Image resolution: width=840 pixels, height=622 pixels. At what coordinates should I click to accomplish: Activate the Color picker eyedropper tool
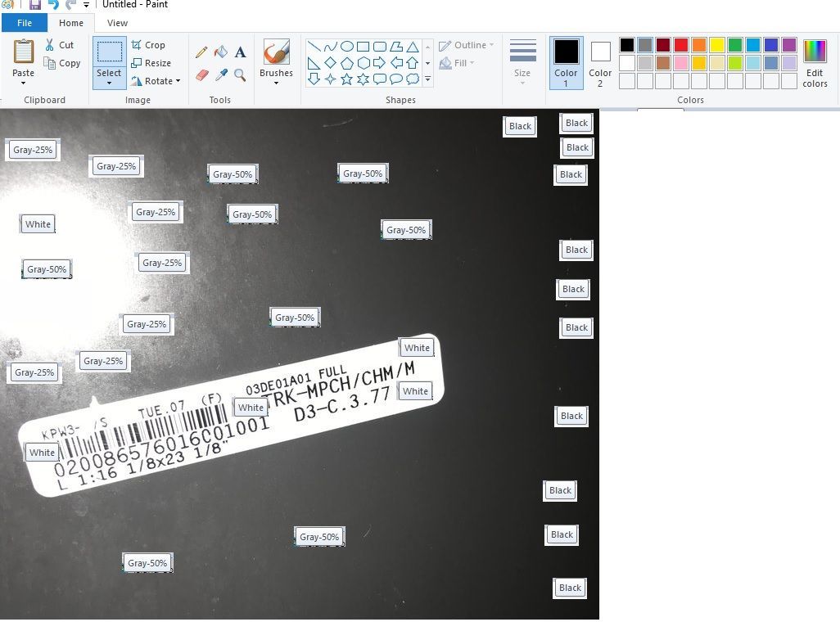tap(221, 74)
